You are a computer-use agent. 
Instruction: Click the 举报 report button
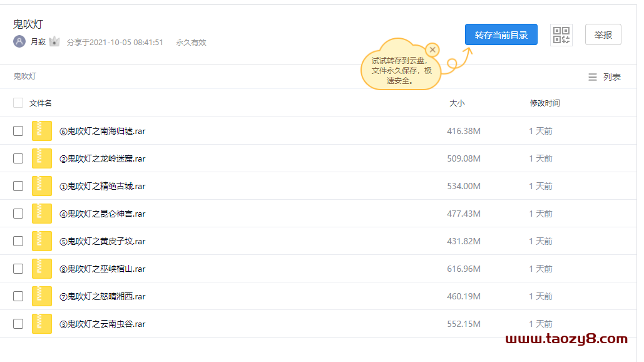tap(603, 35)
